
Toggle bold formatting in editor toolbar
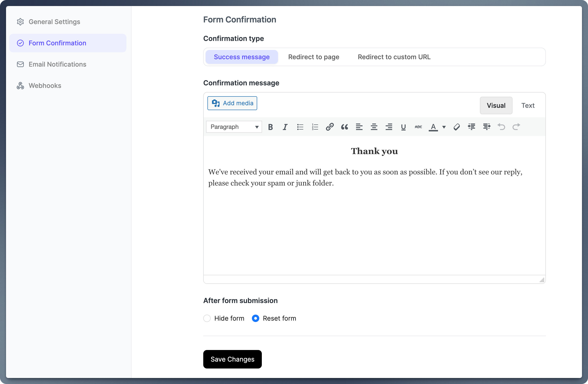click(270, 127)
